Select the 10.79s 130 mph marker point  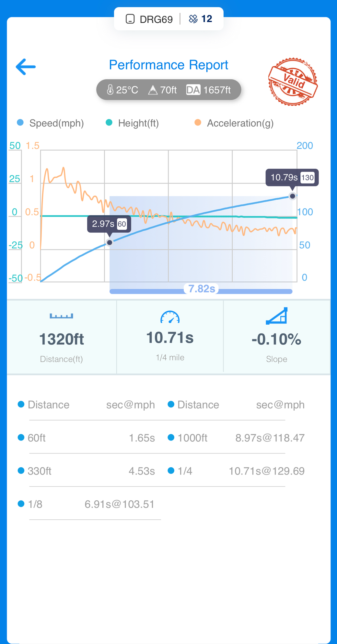(292, 196)
